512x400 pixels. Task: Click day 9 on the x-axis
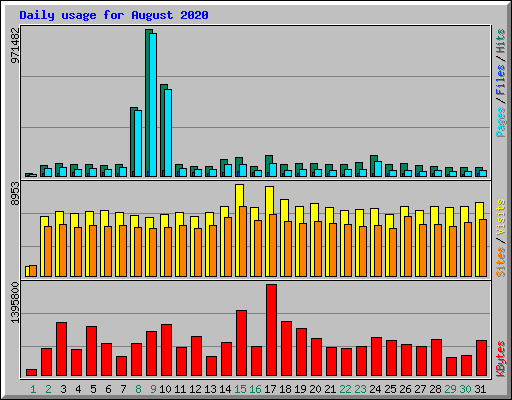coord(153,389)
